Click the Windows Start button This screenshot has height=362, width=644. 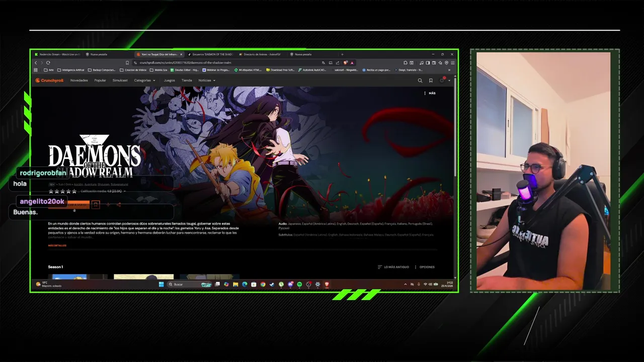pos(161,284)
